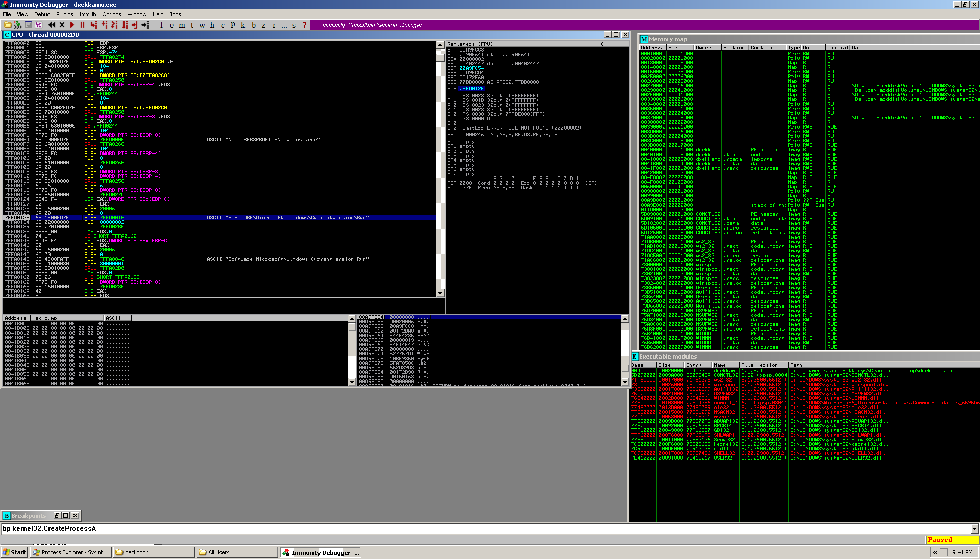Open the Plugins menu
This screenshot has height=559, width=980.
pyautogui.click(x=64, y=14)
